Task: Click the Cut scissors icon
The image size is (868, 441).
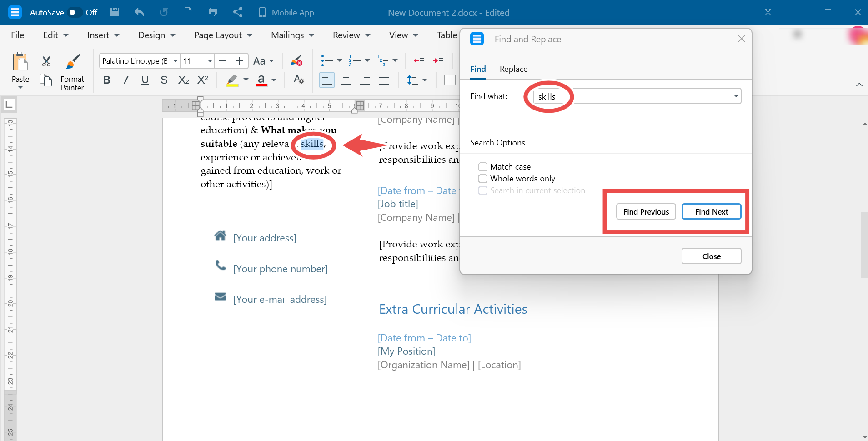Action: pos(46,61)
